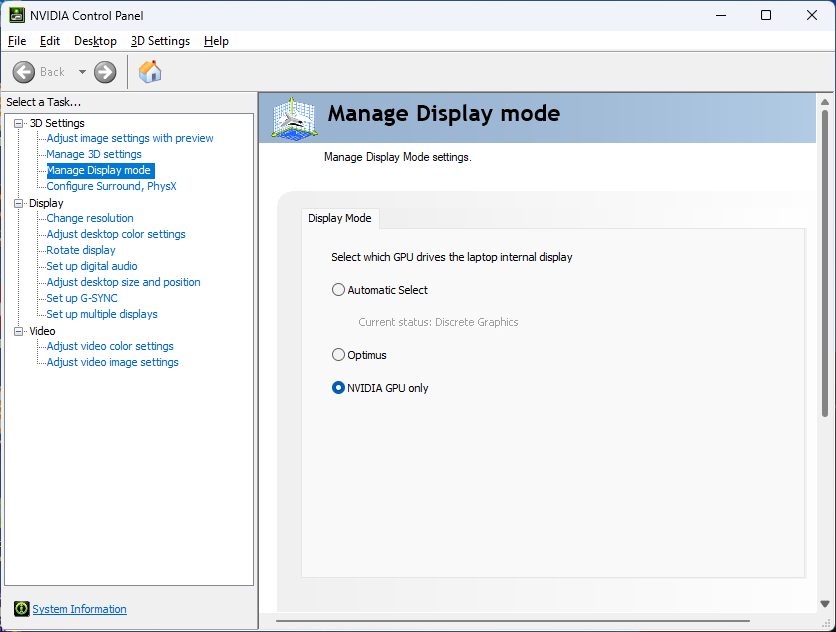Select the Automatic Select radio button
836x632 pixels.
[x=338, y=290]
